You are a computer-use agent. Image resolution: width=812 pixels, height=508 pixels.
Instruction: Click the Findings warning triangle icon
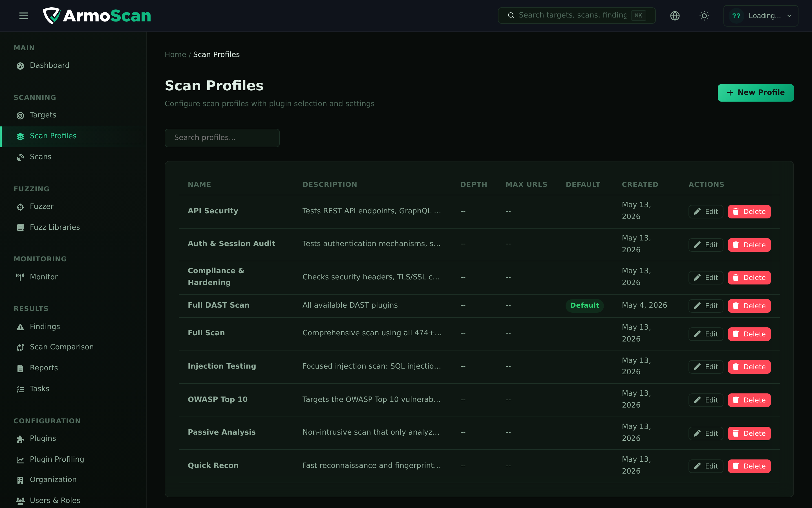tap(21, 327)
